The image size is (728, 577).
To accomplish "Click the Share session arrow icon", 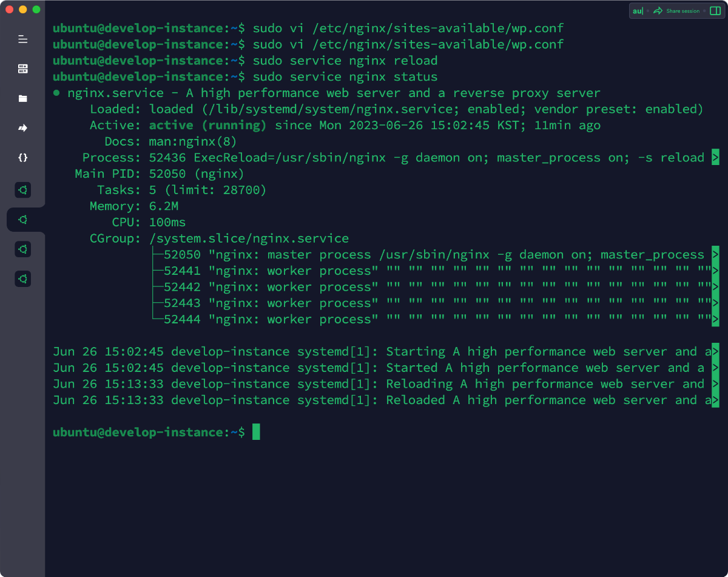I will pos(658,11).
